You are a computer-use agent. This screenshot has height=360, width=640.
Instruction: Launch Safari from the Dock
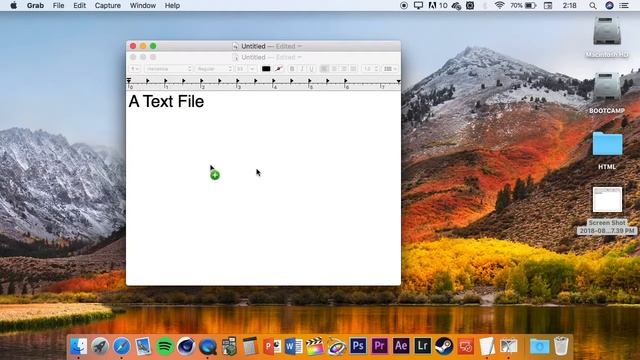pyautogui.click(x=122, y=347)
